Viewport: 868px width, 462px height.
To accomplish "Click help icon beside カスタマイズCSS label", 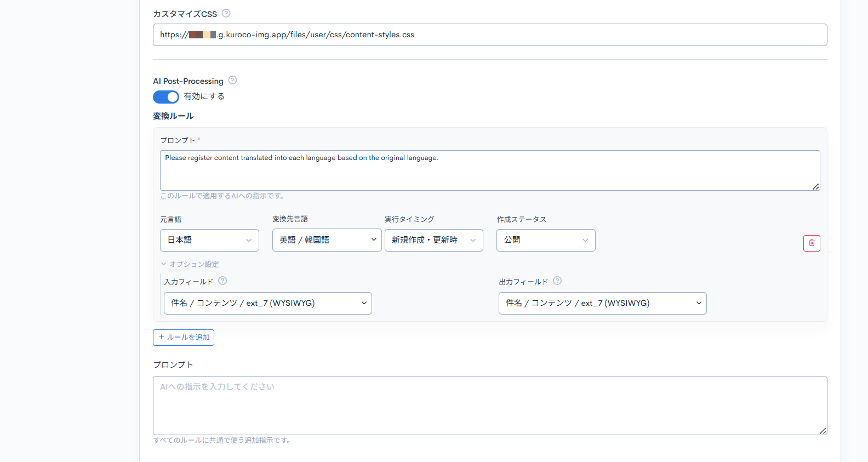I will [226, 13].
